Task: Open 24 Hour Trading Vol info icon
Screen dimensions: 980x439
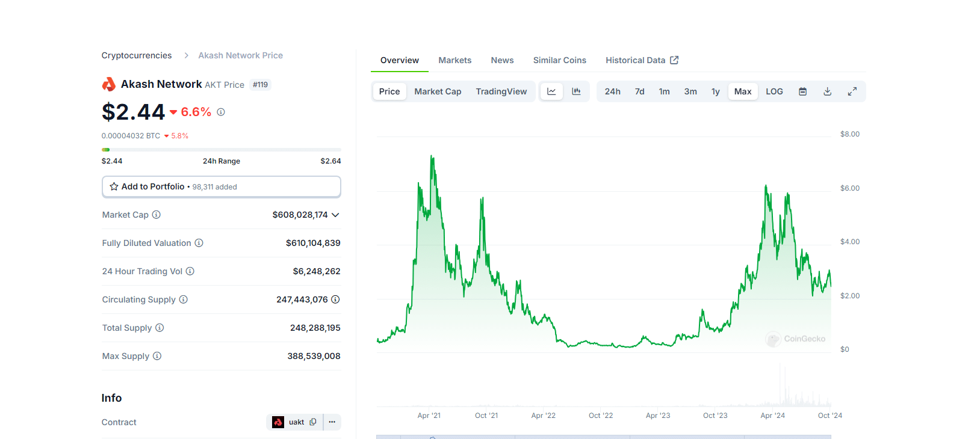Action: pos(190,271)
